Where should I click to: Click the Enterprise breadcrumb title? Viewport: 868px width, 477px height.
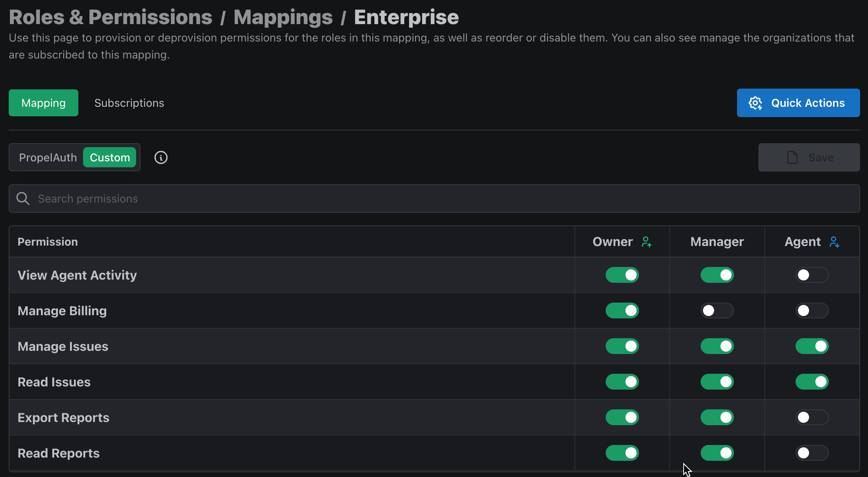click(406, 17)
